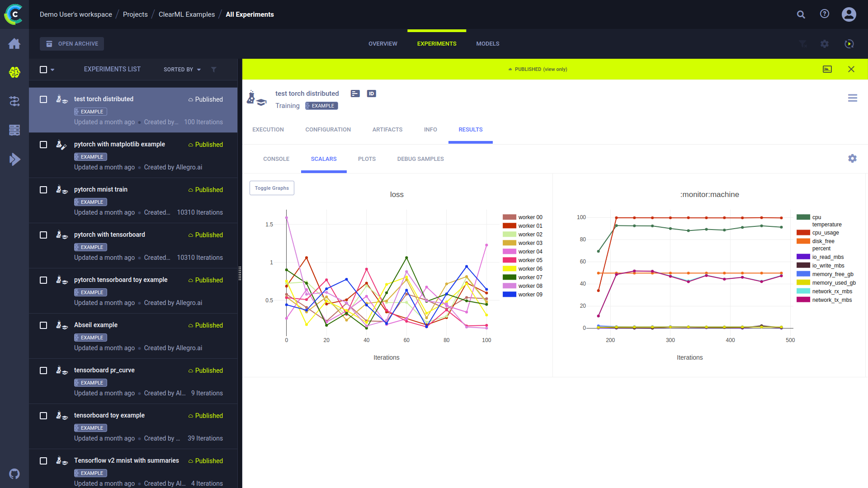Click the experiment ID badge icon
Viewport: 868px width, 488px height.
371,94
